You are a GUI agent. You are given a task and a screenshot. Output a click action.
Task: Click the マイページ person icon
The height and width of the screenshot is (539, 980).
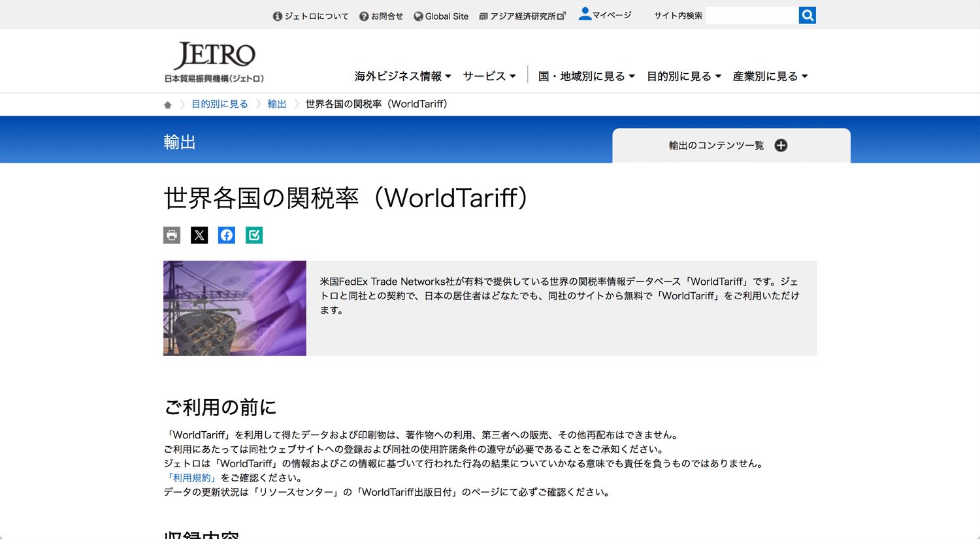[585, 14]
